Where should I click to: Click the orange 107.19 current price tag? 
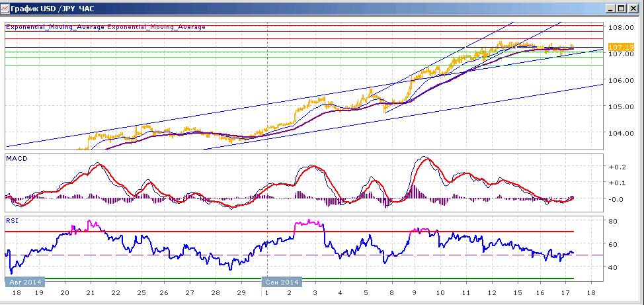[x=618, y=47]
